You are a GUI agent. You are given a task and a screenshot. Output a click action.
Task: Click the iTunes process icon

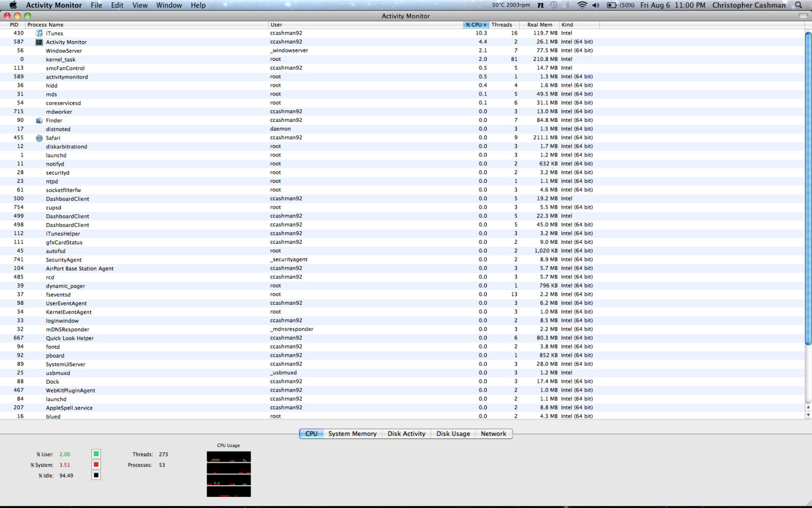[39, 34]
